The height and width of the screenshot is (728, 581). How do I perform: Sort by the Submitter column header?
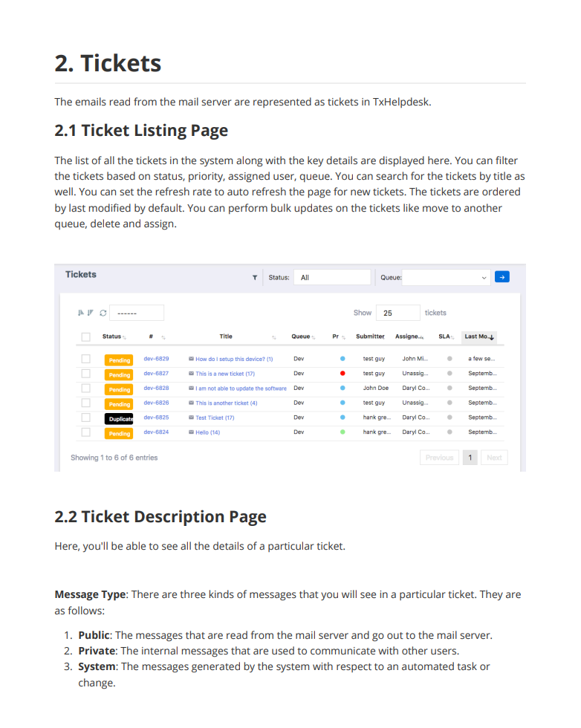pyautogui.click(x=370, y=337)
